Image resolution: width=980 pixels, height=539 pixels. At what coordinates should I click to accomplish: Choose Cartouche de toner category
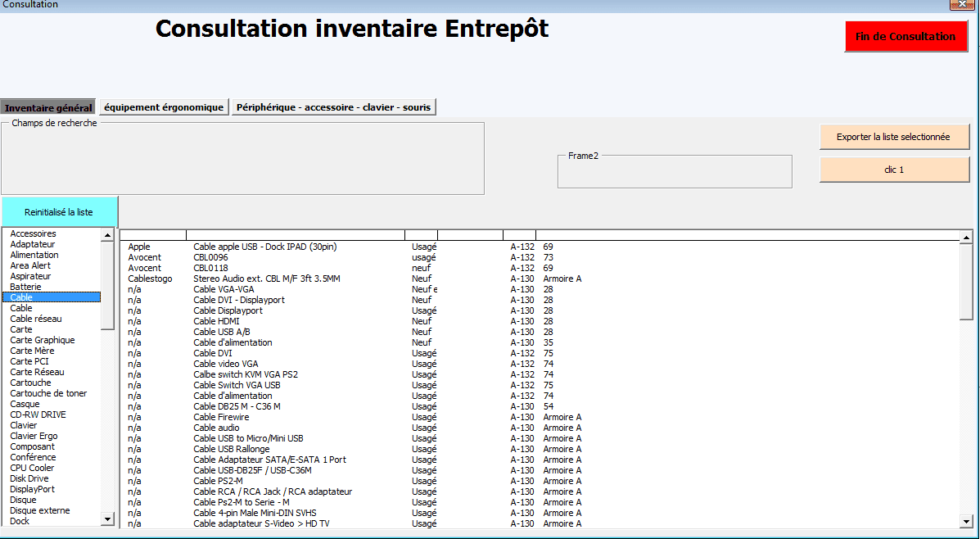pos(48,393)
